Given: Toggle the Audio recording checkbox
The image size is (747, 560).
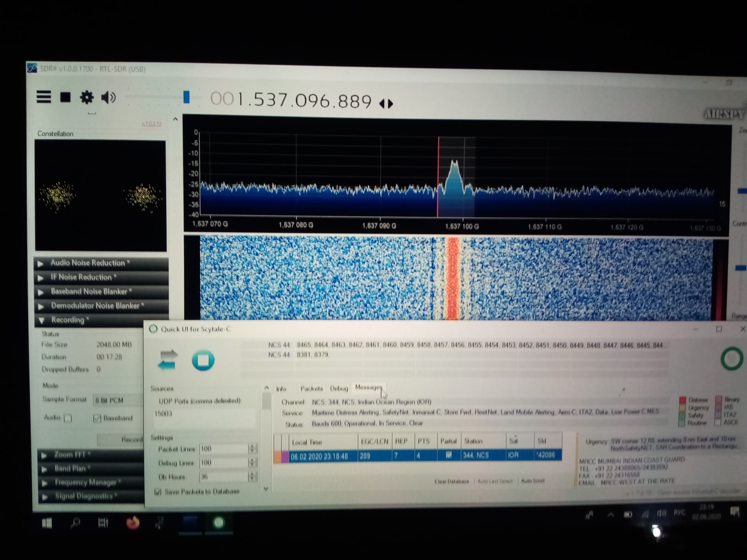Looking at the screenshot, I should [x=68, y=418].
